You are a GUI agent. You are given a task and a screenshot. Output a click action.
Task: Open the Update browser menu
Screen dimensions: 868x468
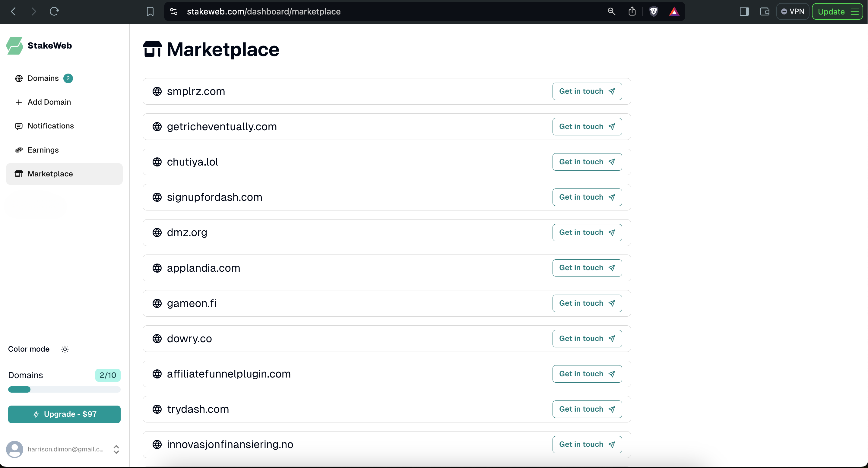837,11
